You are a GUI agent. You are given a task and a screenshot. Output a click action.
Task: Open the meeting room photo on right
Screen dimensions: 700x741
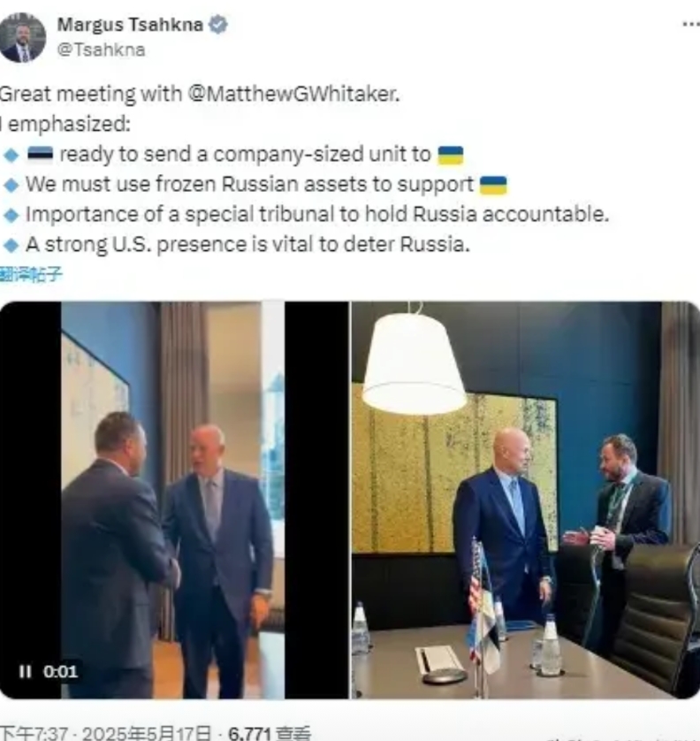(x=526, y=500)
